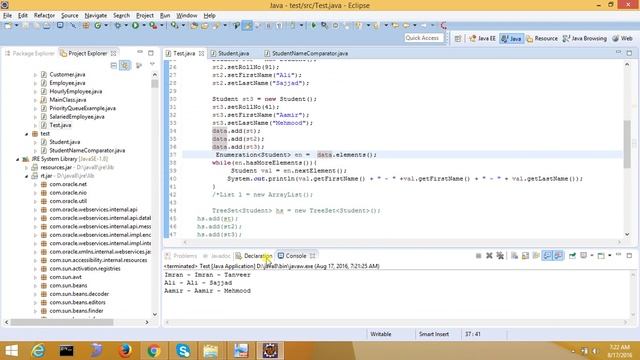This screenshot has width=640, height=360.
Task: Click Clear Console icon
Action: coord(514,256)
